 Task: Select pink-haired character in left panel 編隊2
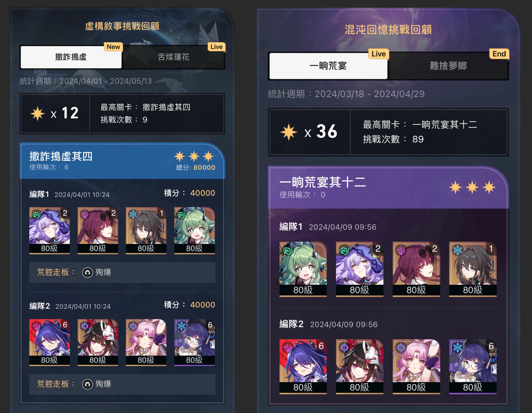click(x=146, y=342)
